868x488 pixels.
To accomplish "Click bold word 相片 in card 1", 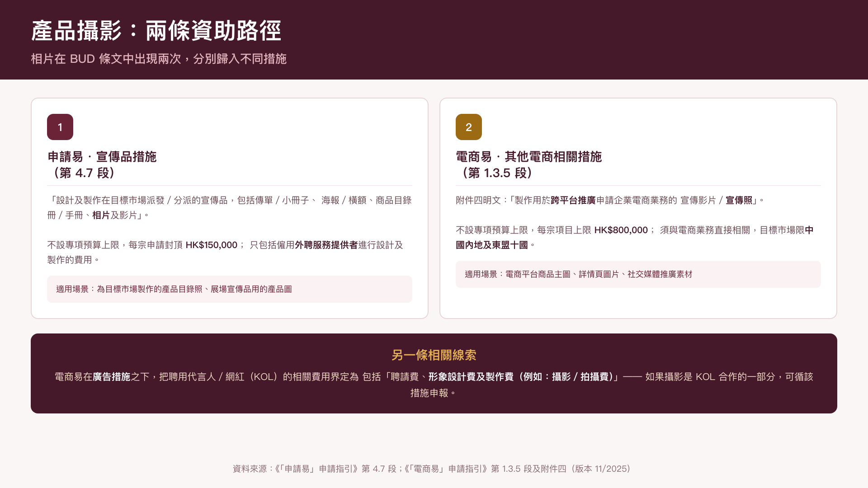I will (101, 215).
